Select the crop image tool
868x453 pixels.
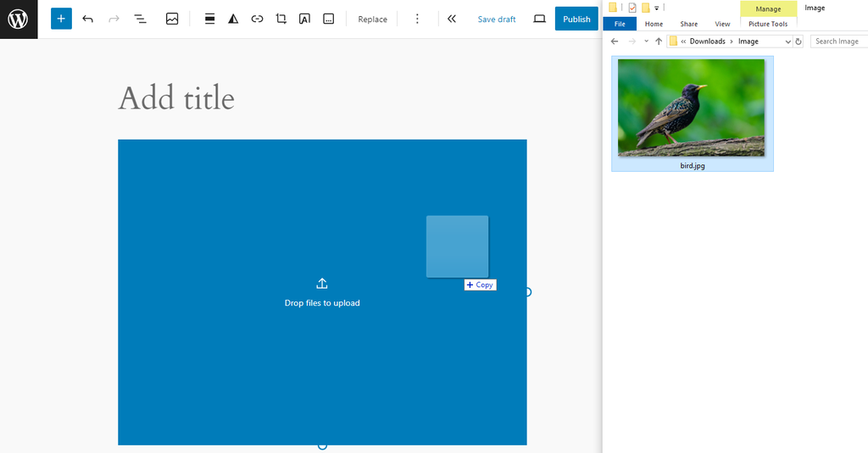281,19
